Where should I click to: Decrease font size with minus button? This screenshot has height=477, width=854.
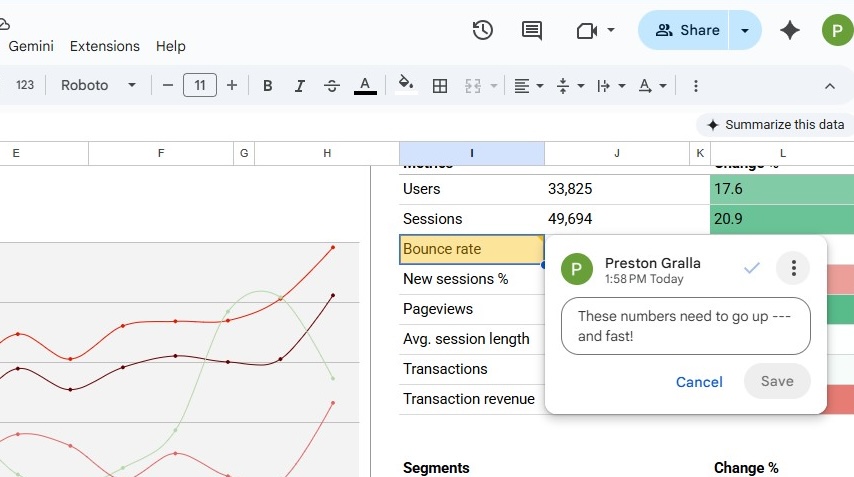168,85
